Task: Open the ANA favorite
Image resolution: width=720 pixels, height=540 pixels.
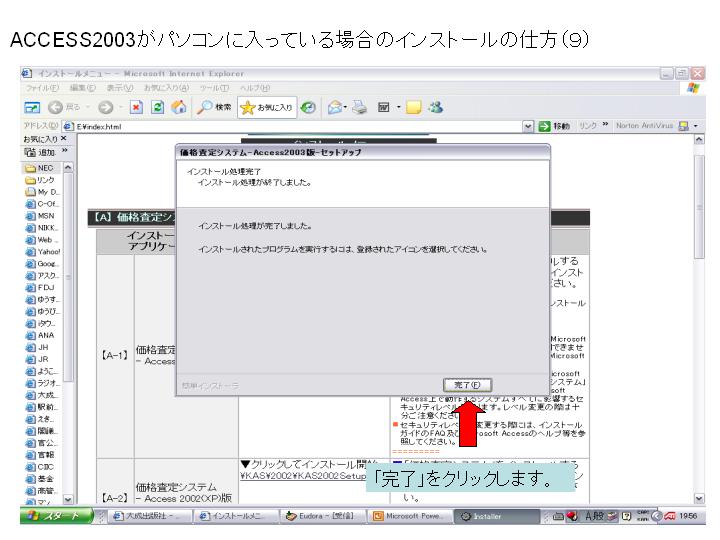Action: [x=40, y=335]
